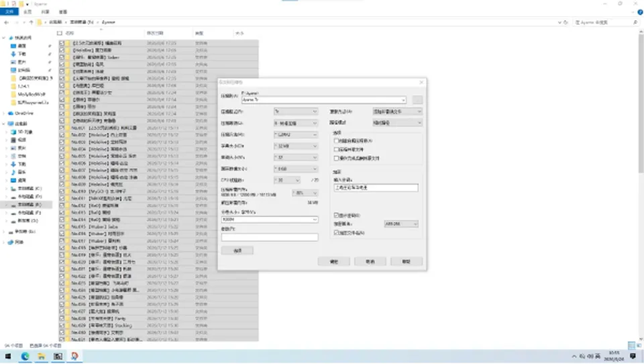Uncheck the No.029 Stocking folder checkbox
The height and width of the screenshot is (364, 644).
point(62,325)
